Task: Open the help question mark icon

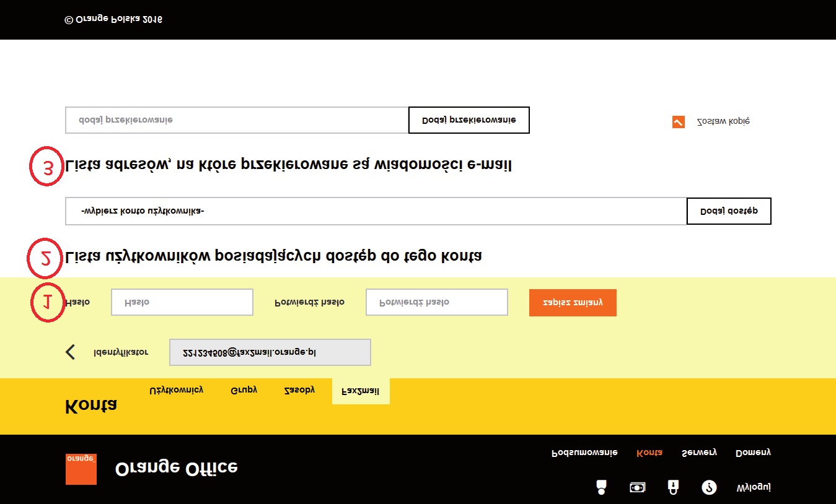Action: click(x=709, y=487)
